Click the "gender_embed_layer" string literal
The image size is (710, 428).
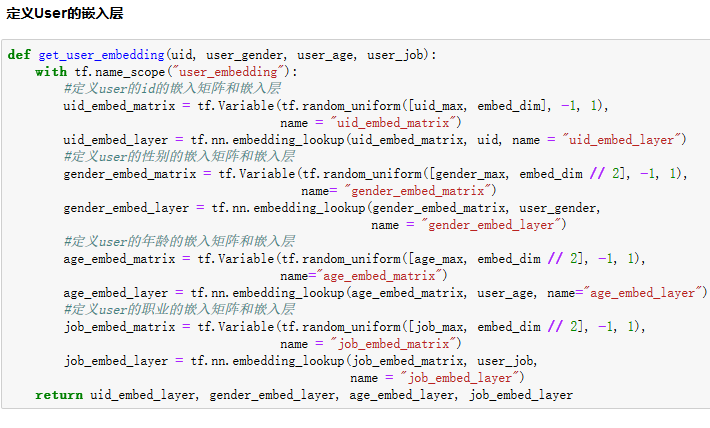tap(496, 225)
